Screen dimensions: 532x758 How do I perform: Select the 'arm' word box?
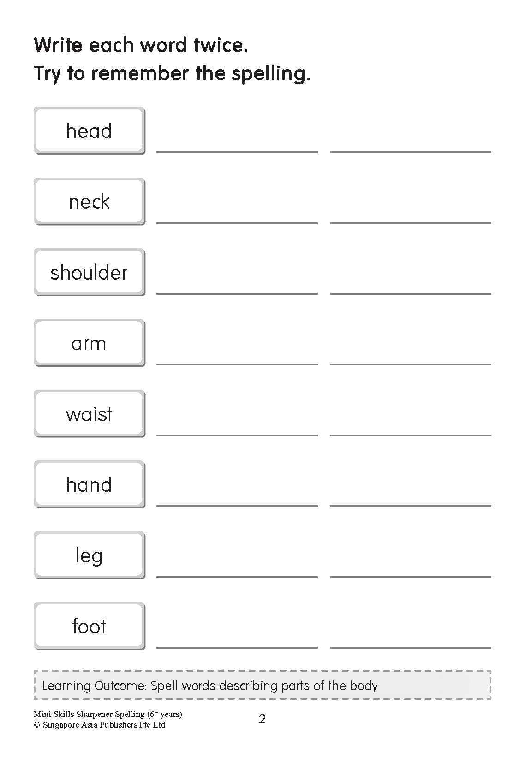pos(89,343)
